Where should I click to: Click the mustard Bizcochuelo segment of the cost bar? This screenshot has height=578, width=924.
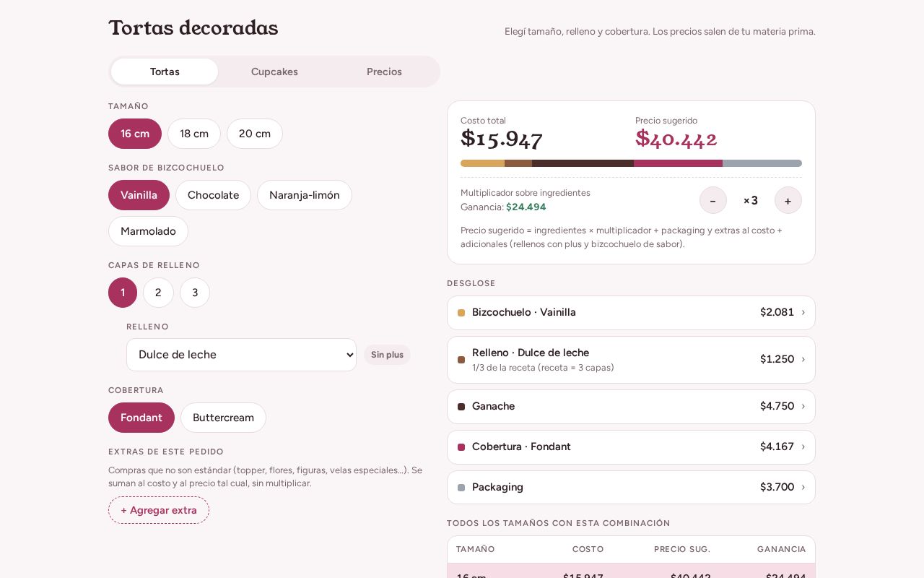482,163
